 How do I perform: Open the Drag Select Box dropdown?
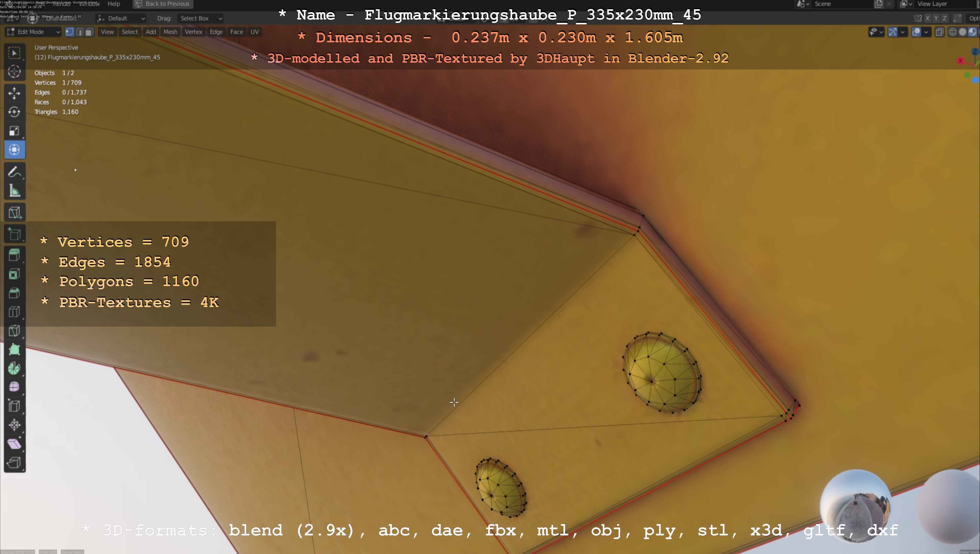[x=200, y=18]
